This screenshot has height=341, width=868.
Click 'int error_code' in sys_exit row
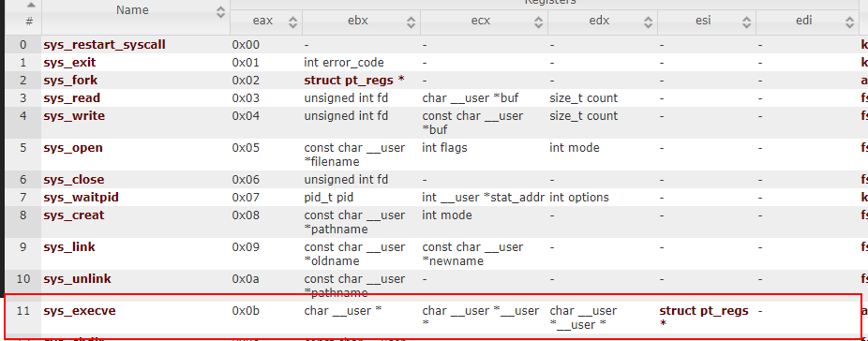click(344, 63)
